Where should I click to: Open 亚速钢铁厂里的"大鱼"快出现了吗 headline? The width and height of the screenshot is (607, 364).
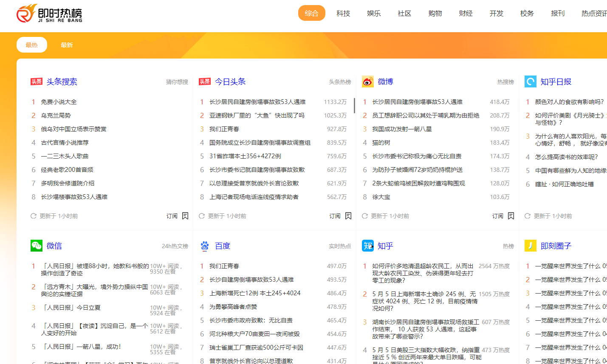(x=257, y=115)
